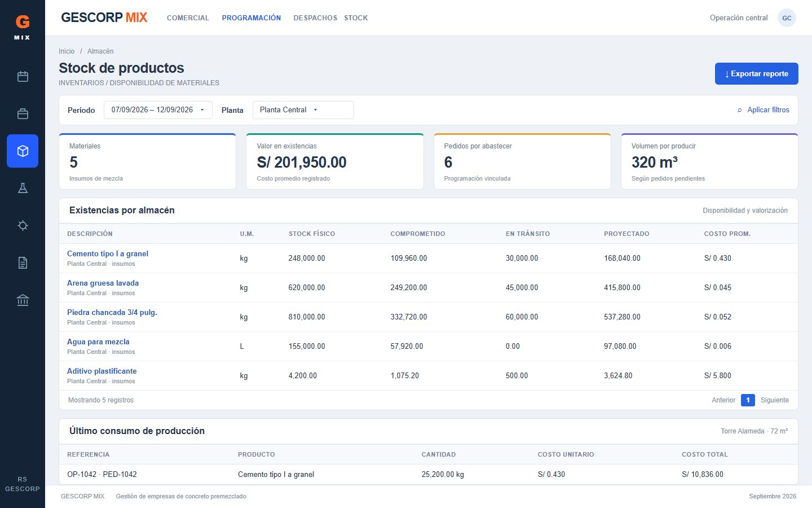The width and height of the screenshot is (812, 508).
Task: Open the Cemento tipo I a granel product
Action: 108,254
